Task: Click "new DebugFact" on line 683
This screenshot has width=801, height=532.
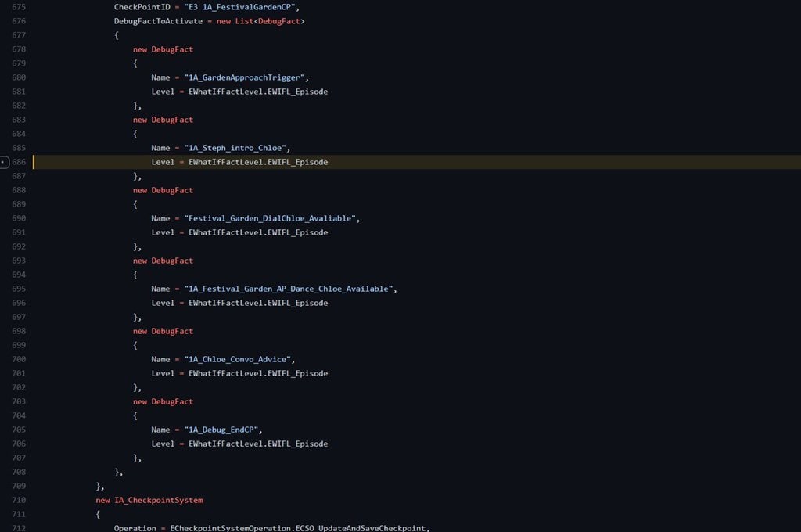Action: pos(163,120)
